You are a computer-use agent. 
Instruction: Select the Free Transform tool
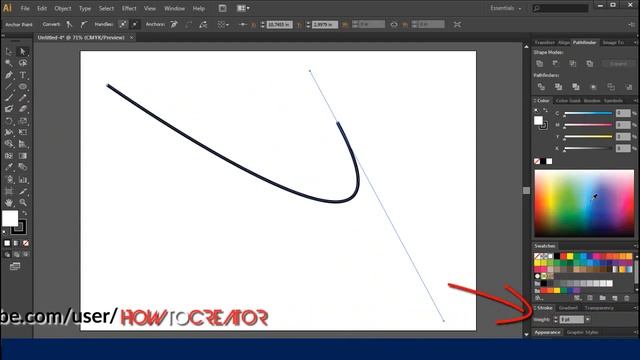tap(23, 132)
